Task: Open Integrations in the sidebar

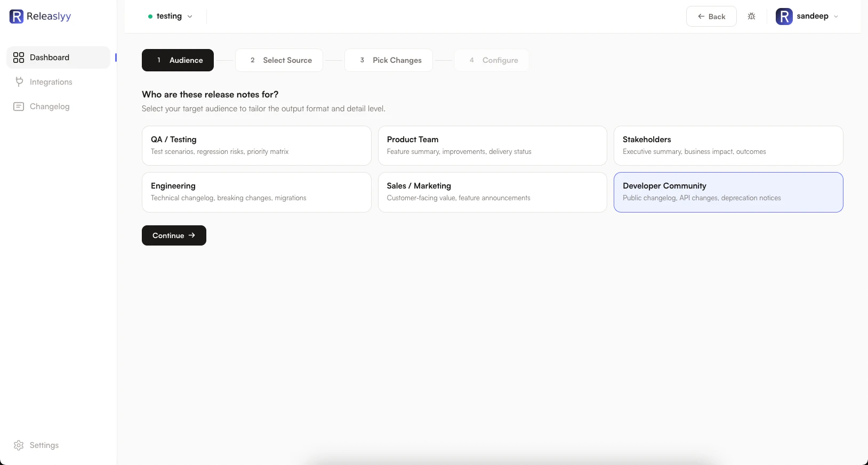Action: point(58,82)
